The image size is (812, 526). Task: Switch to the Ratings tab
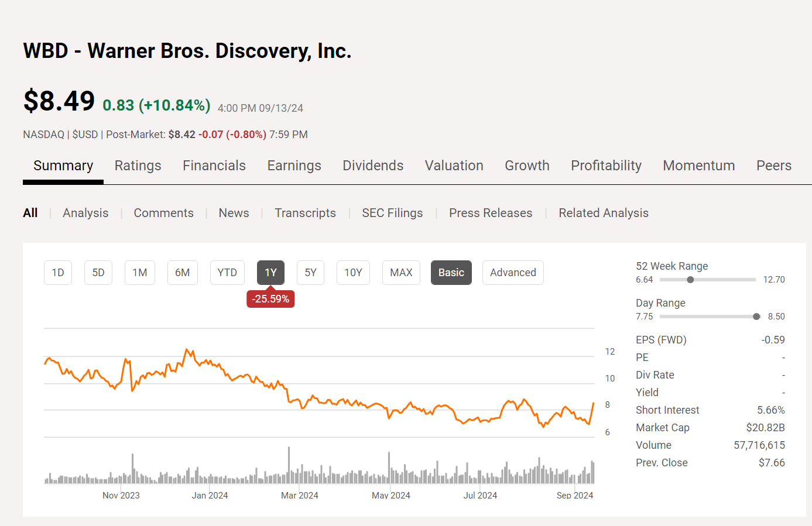tap(138, 166)
